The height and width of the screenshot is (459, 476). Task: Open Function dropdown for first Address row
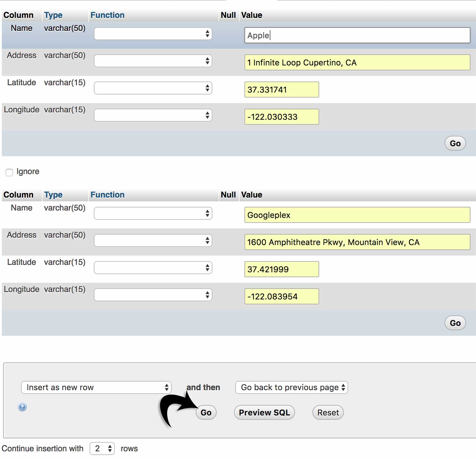tap(153, 61)
